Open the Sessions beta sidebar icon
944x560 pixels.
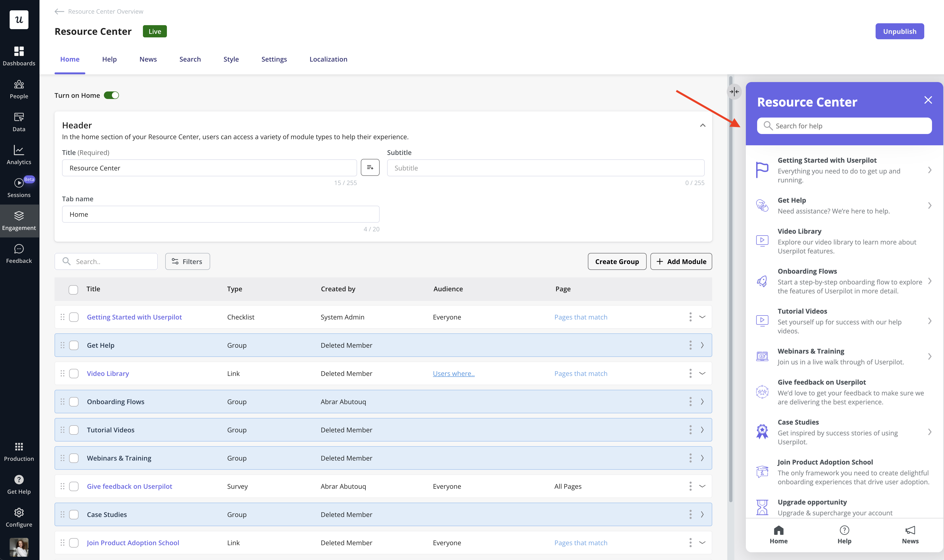(19, 183)
